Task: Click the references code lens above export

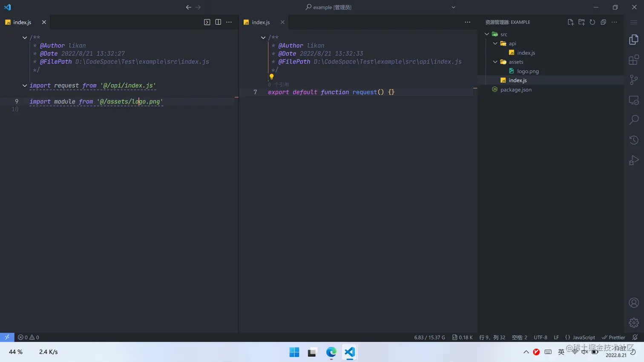Action: click(x=279, y=85)
